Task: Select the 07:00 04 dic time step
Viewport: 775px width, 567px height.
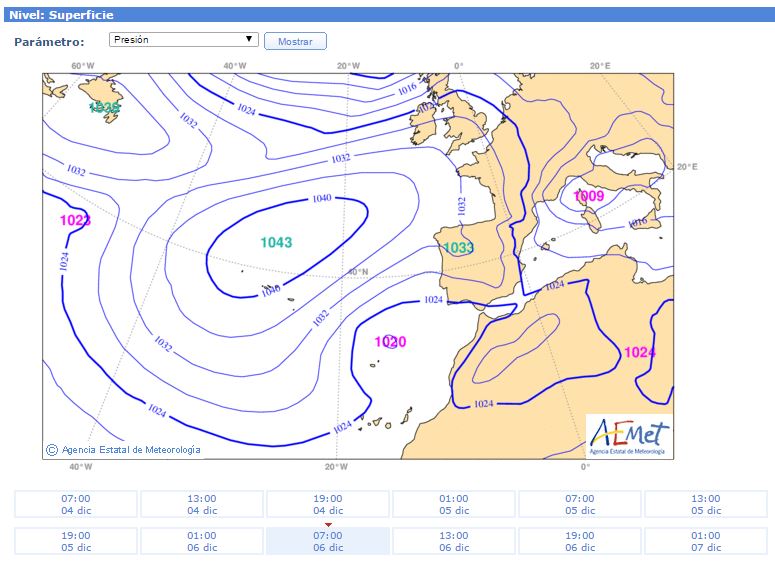Action: 76,504
